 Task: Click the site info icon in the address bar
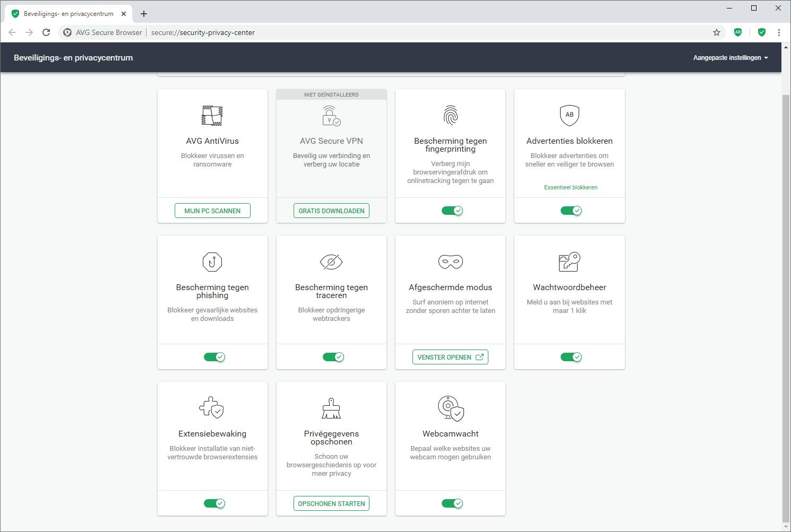pyautogui.click(x=67, y=32)
